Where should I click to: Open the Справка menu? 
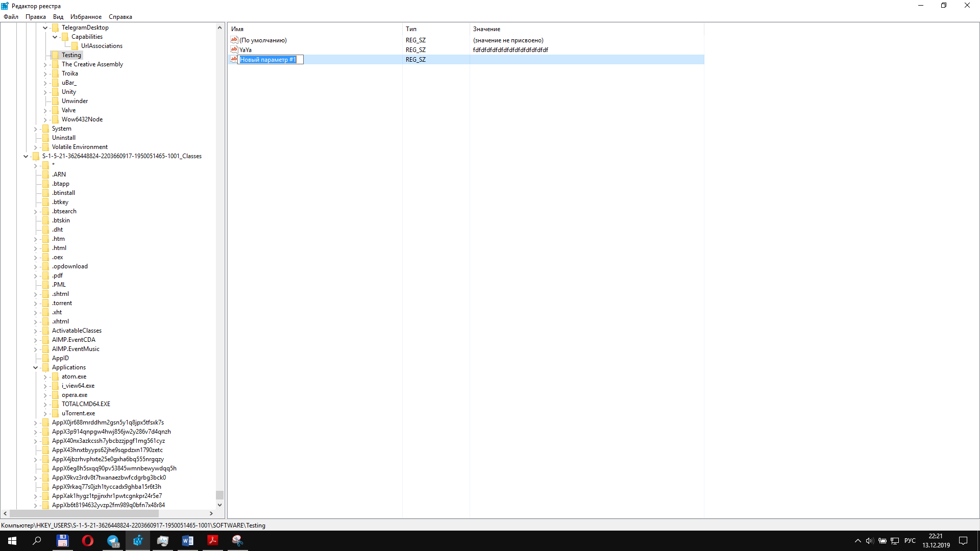pos(120,17)
